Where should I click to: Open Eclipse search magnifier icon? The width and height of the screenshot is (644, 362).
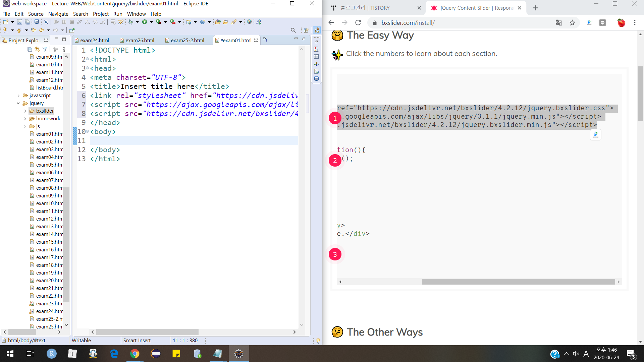pos(293,30)
